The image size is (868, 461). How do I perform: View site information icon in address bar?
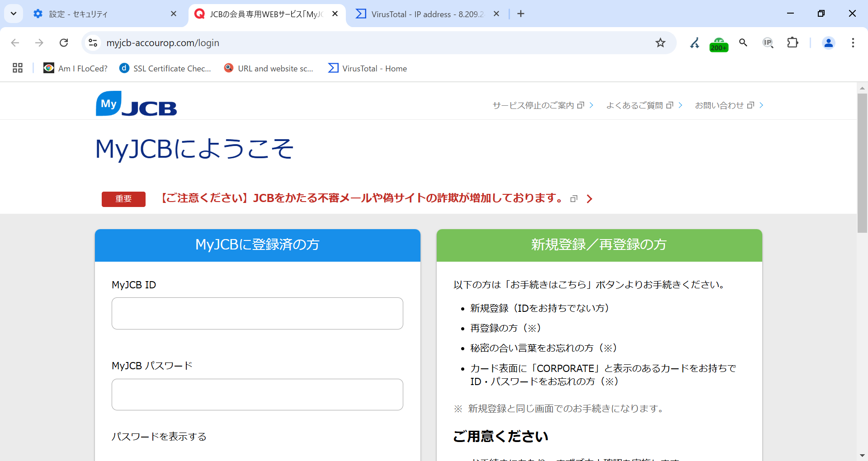tap(93, 42)
